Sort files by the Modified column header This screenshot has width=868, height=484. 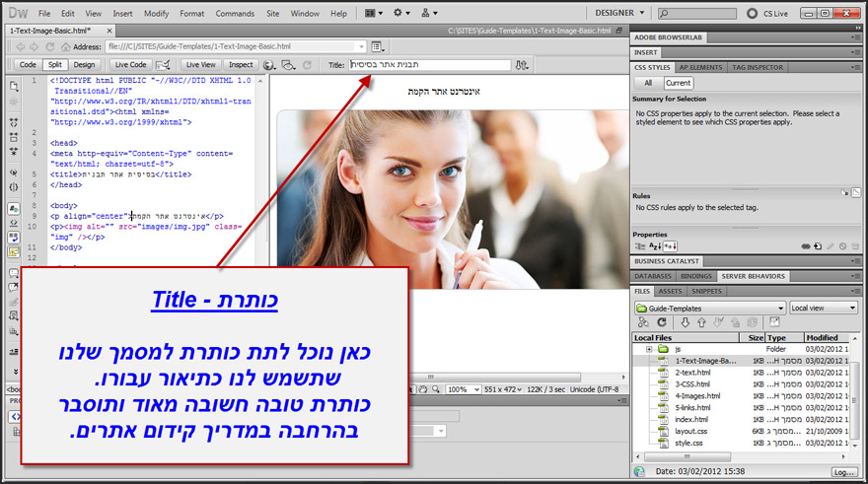[826, 337]
